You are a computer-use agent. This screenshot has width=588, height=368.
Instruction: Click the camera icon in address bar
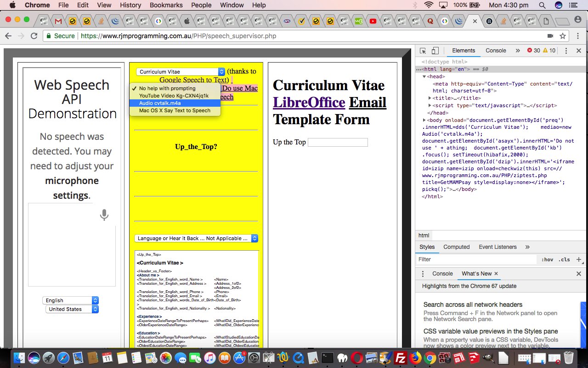click(550, 36)
